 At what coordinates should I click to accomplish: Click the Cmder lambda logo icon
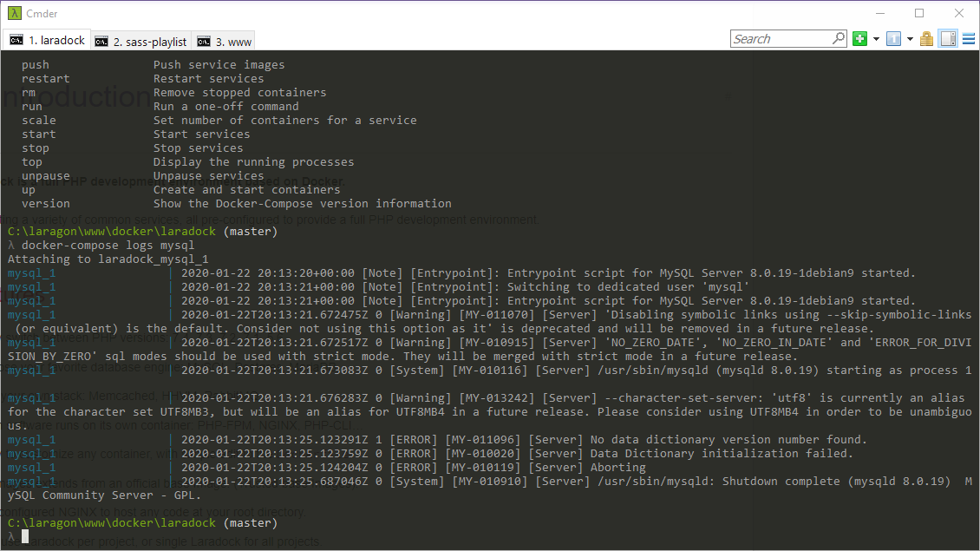[14, 14]
